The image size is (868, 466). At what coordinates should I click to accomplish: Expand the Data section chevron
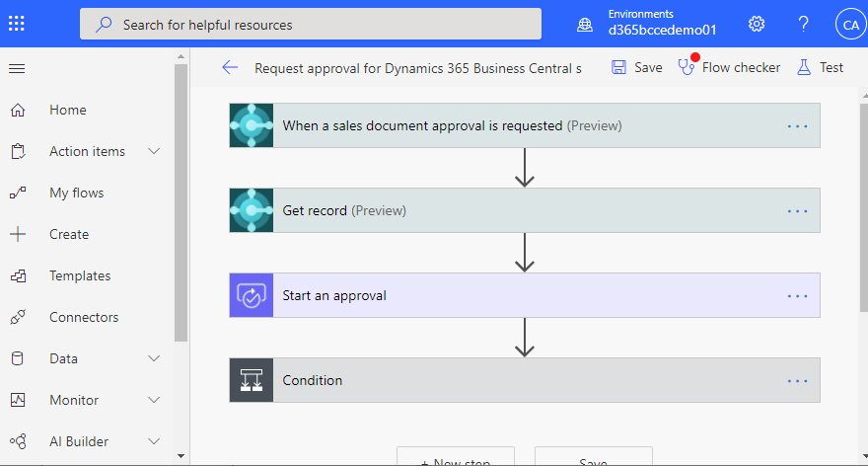[154, 358]
